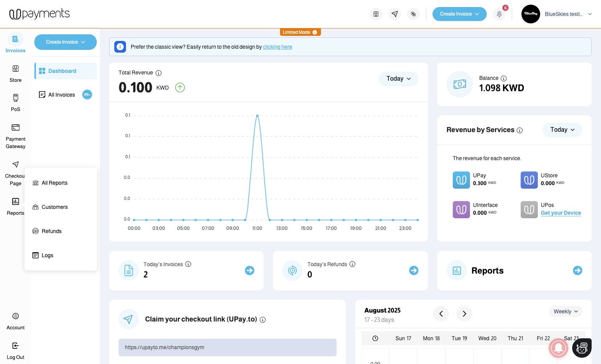601x364 pixels.
Task: Click the paper-plane icon in top header
Action: 395,14
